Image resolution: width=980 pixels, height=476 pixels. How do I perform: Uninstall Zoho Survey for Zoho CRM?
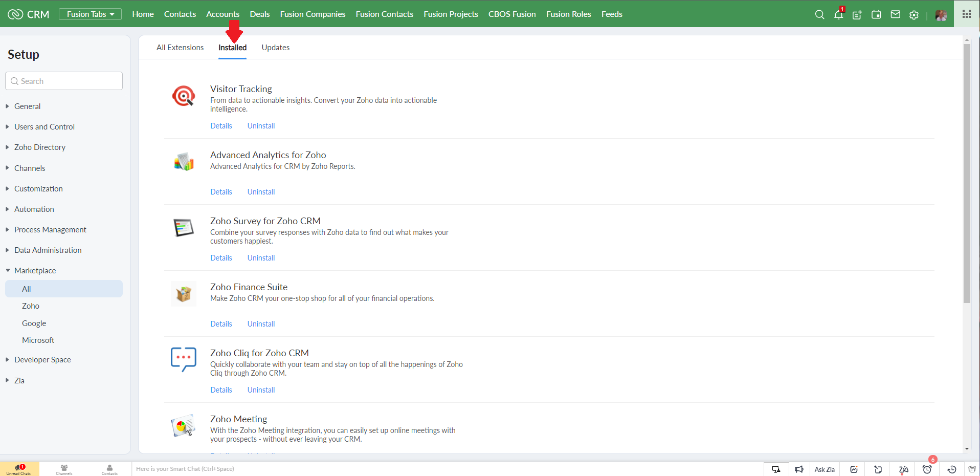[261, 258]
